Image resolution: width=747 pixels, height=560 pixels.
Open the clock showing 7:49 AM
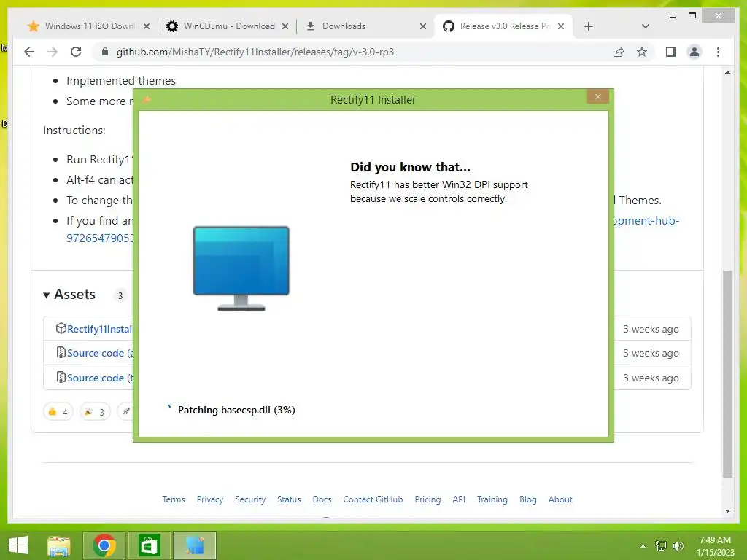[x=715, y=546]
